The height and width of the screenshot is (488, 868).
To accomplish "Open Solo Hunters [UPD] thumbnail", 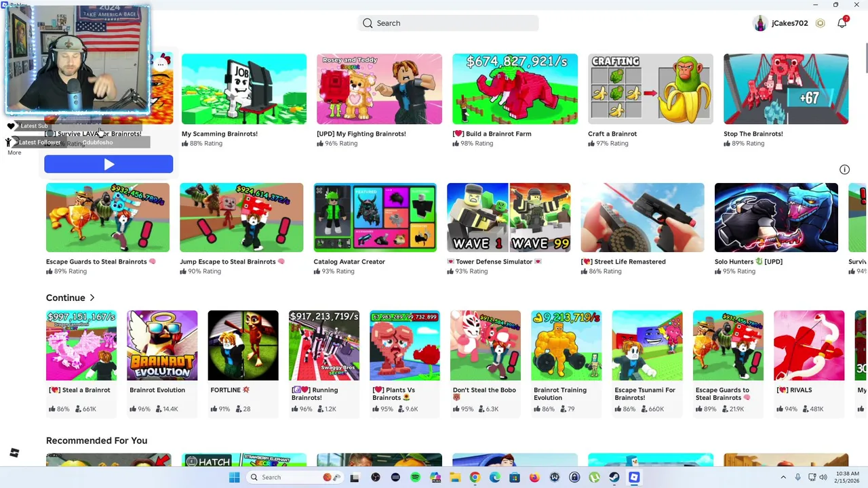I will pyautogui.click(x=776, y=217).
